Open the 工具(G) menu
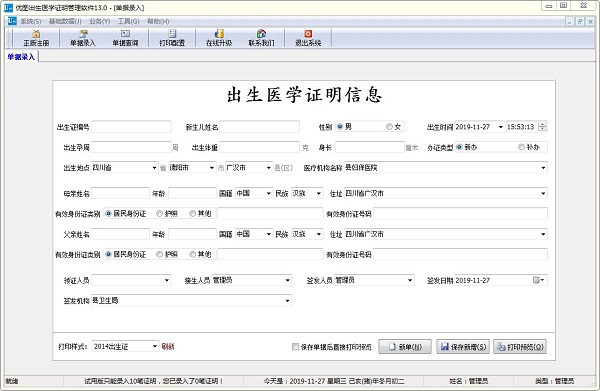This screenshot has width=600, height=391. tap(128, 21)
